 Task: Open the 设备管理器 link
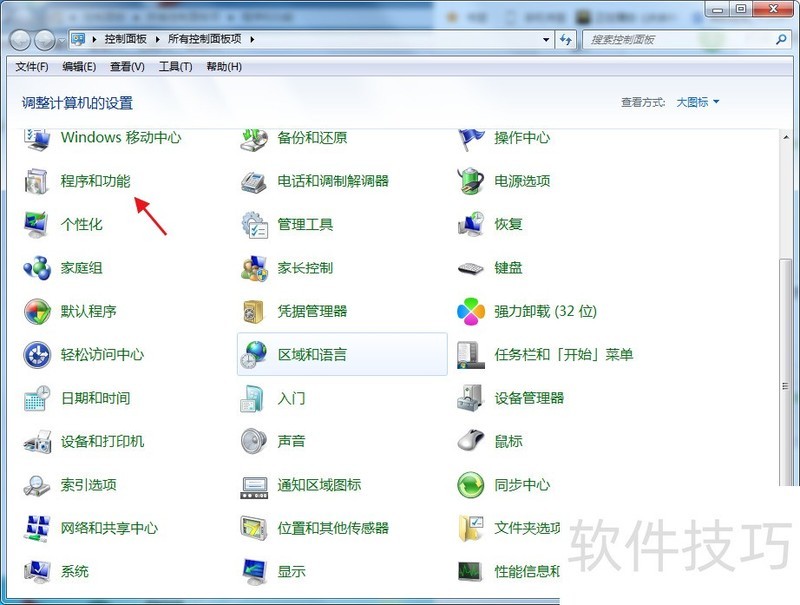pyautogui.click(x=529, y=398)
